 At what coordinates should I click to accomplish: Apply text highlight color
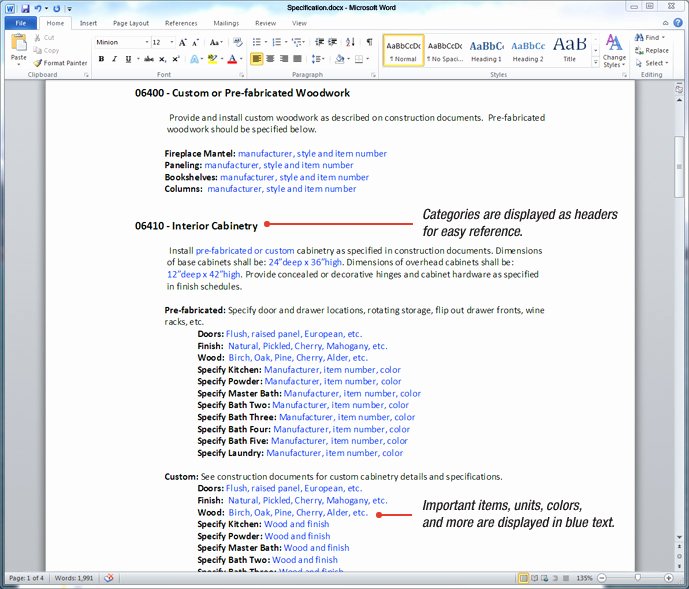(x=213, y=59)
